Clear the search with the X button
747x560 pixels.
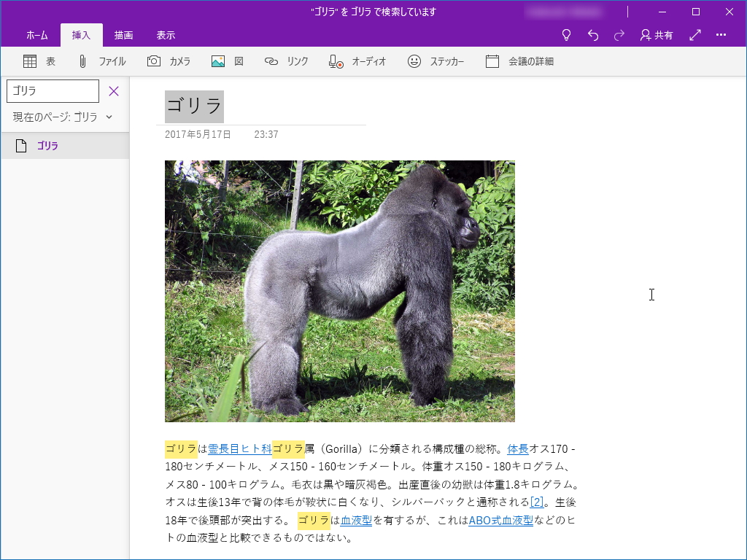114,90
